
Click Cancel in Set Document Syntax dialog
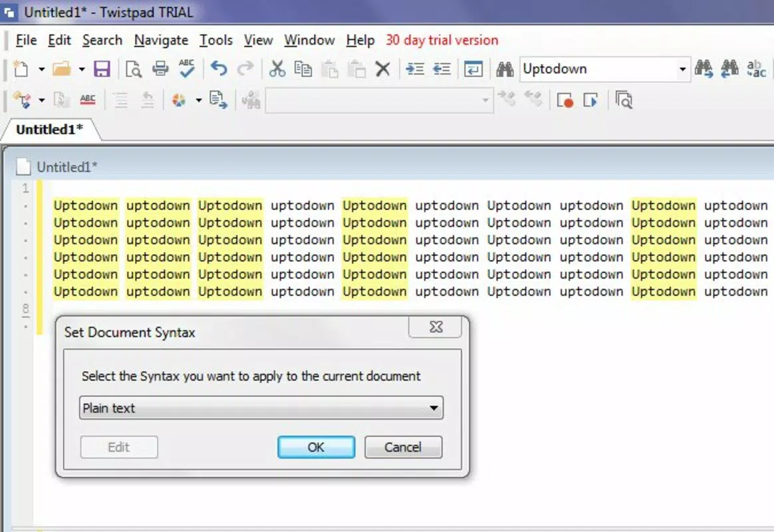403,447
